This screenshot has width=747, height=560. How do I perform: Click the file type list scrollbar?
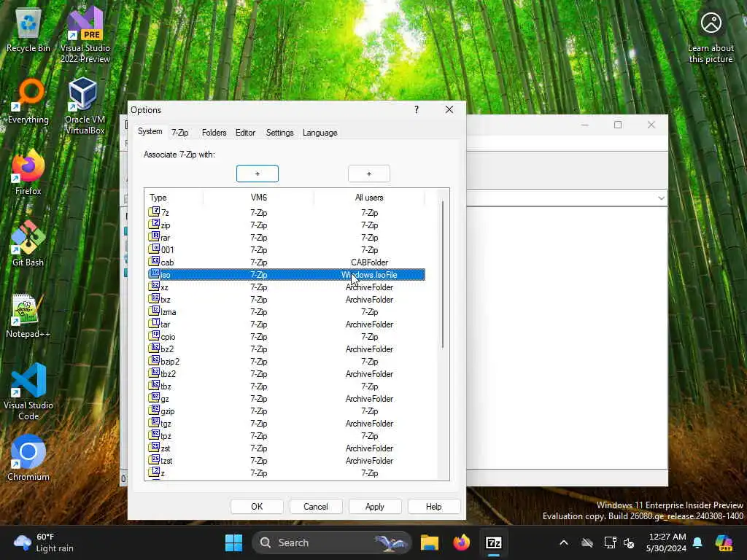point(443,274)
